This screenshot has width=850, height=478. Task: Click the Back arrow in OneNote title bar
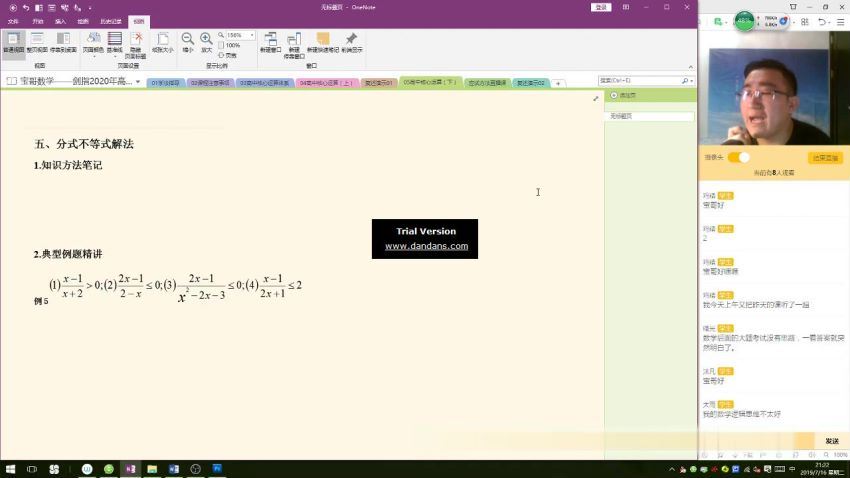tap(13, 8)
